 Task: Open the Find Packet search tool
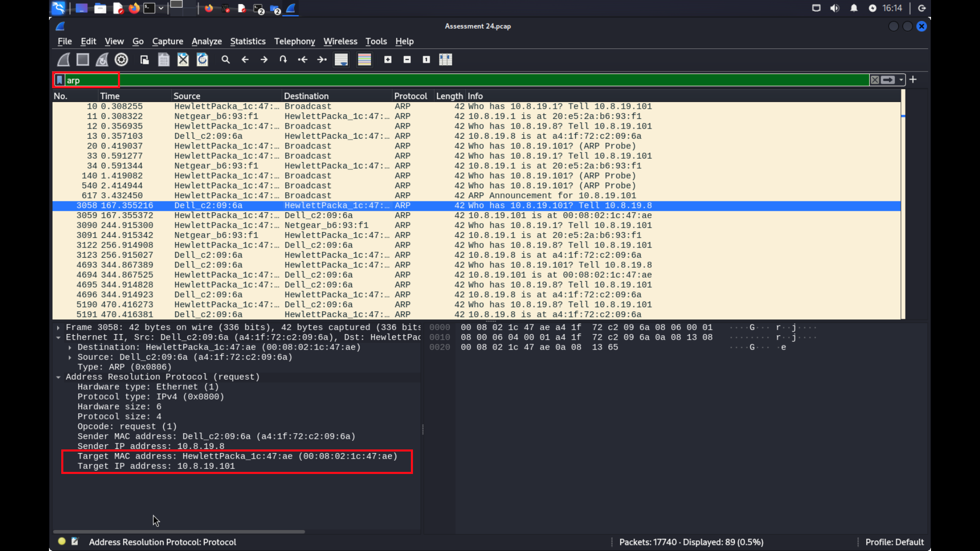tap(225, 60)
